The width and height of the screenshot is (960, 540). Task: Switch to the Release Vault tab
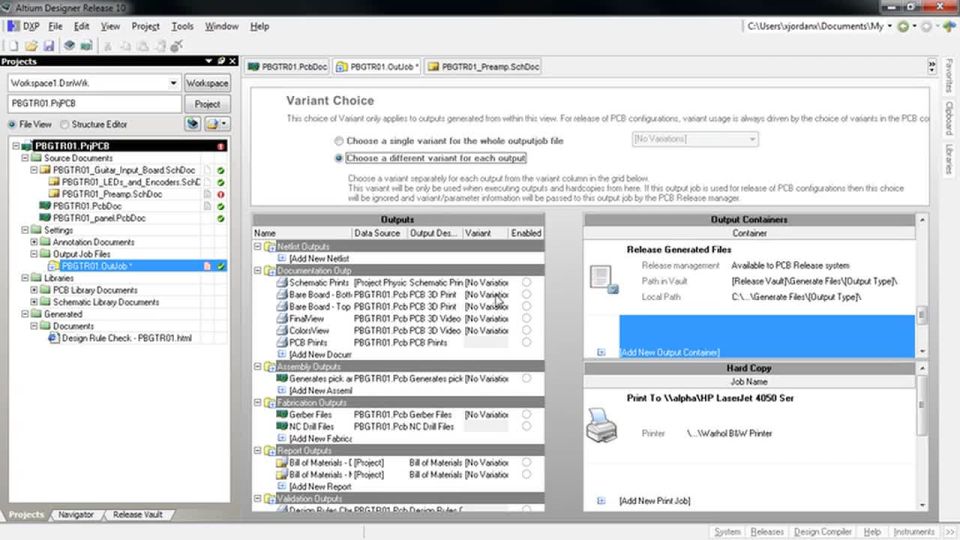tap(137, 515)
